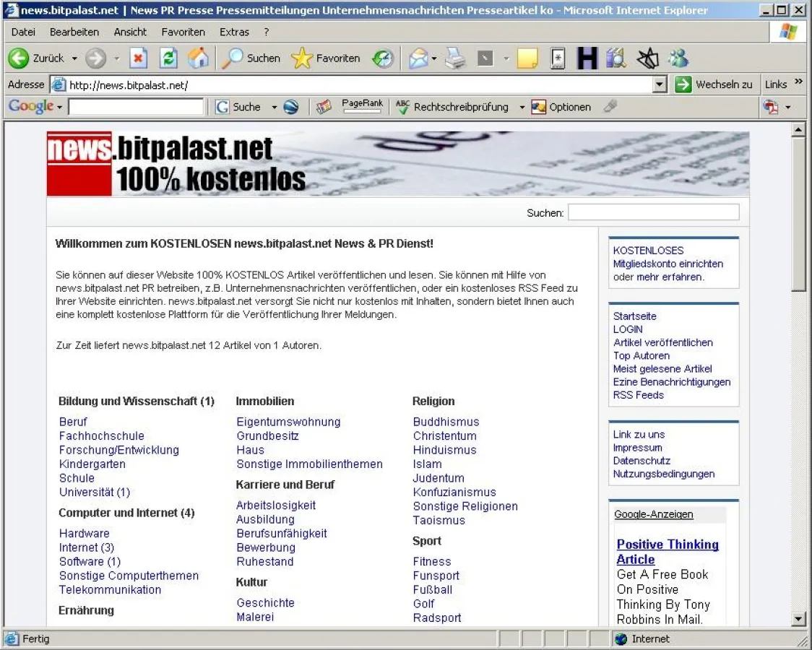Open the Bearbeiten menu
812x650 pixels.
point(74,32)
